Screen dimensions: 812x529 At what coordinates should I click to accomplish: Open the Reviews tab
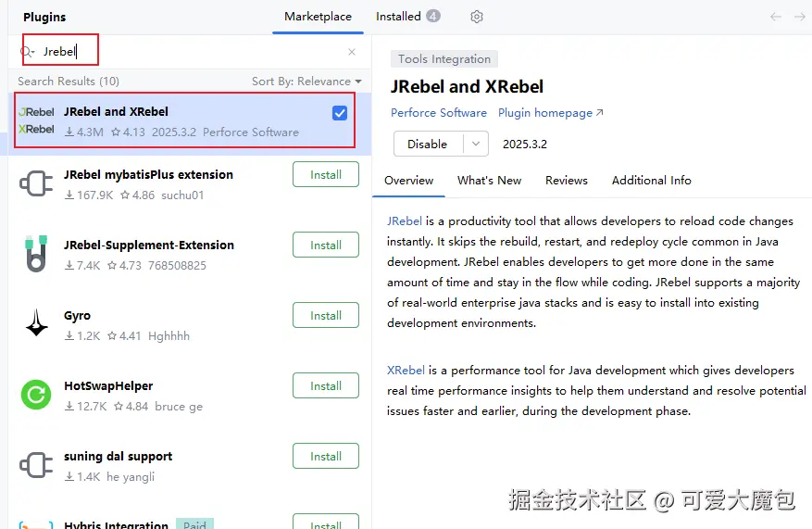tap(566, 181)
